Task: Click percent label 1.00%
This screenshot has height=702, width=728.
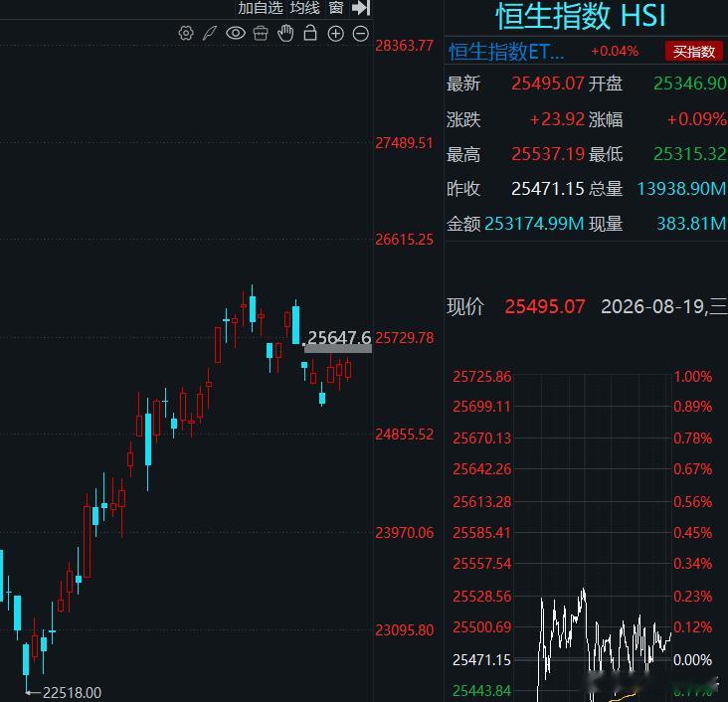Action: point(693,377)
